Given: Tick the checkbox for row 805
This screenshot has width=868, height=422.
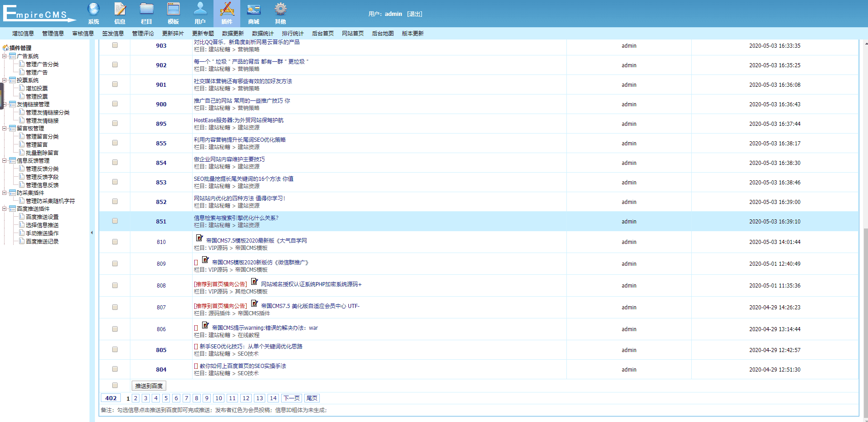Looking at the screenshot, I should 115,349.
